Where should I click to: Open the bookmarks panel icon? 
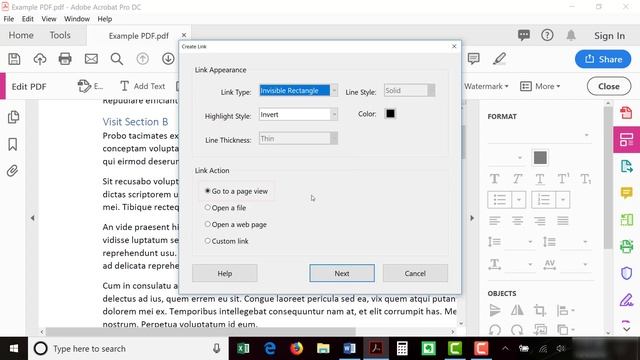click(13, 144)
